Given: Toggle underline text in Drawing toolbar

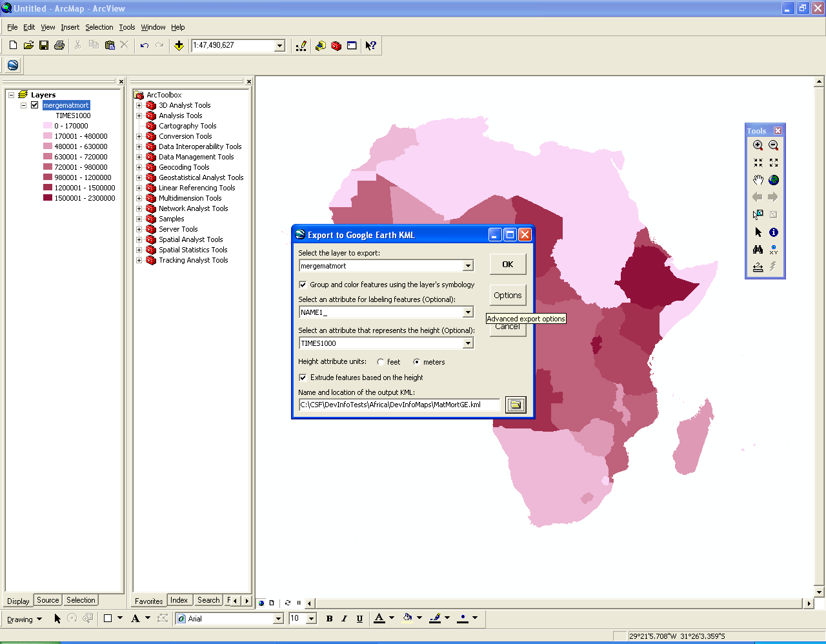Looking at the screenshot, I should pos(359,618).
